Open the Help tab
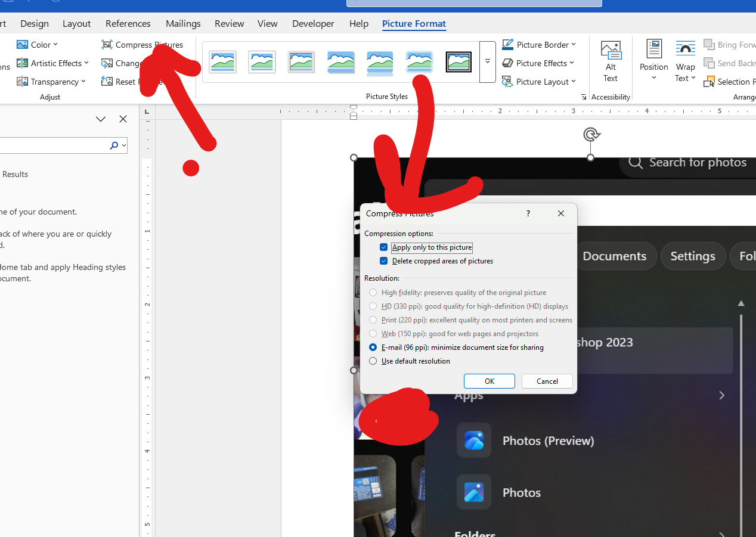 [x=359, y=24]
